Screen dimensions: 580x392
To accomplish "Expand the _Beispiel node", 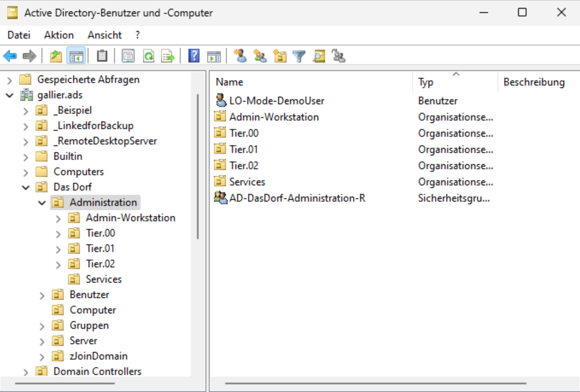I will tap(26, 111).
